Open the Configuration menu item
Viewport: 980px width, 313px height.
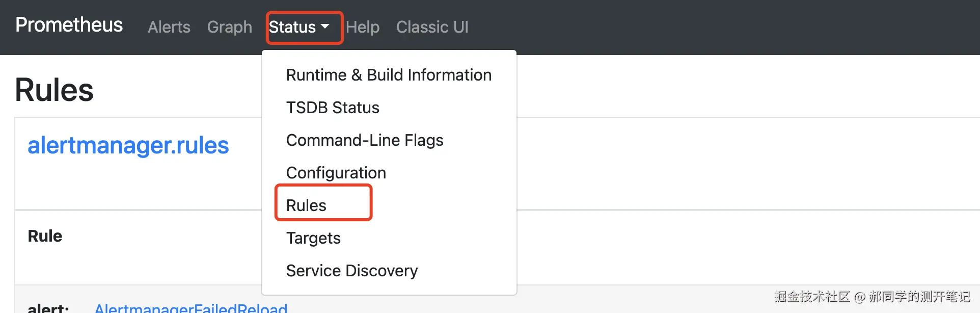coord(336,173)
